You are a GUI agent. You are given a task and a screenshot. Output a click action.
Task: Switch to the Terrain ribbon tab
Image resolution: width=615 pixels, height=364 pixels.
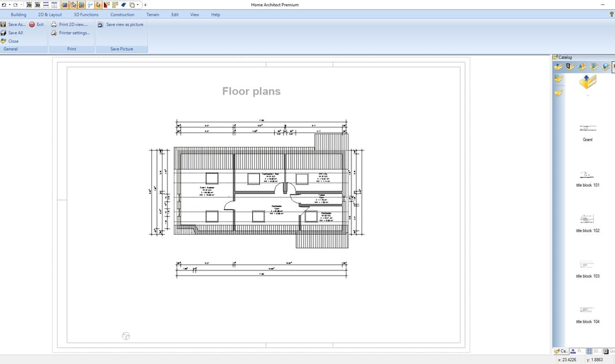tap(153, 14)
